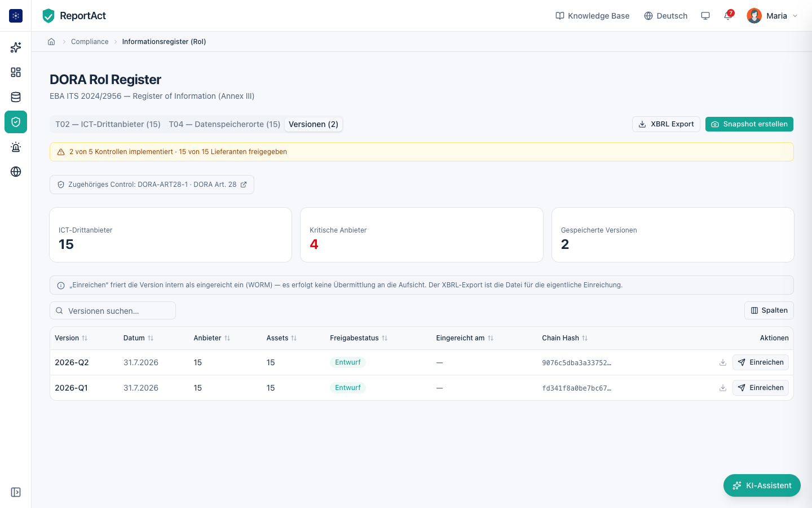Switch to T04 — Datenspeicherorte tab
812x508 pixels.
tap(224, 124)
